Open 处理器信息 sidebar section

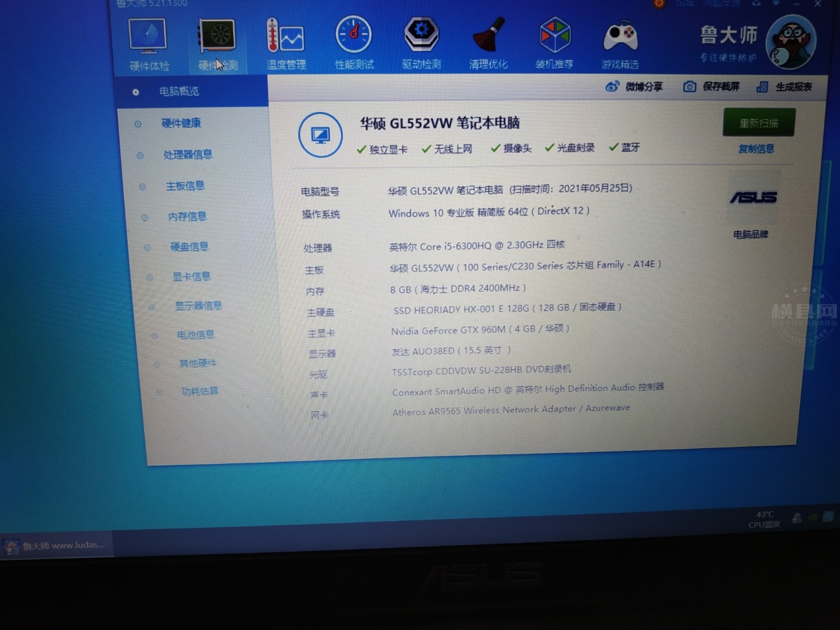[x=188, y=155]
